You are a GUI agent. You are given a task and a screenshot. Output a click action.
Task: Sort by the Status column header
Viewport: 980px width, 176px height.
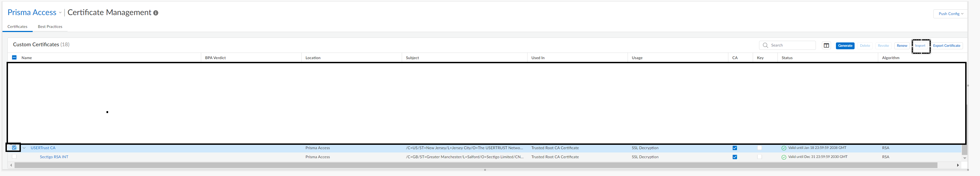click(787, 58)
